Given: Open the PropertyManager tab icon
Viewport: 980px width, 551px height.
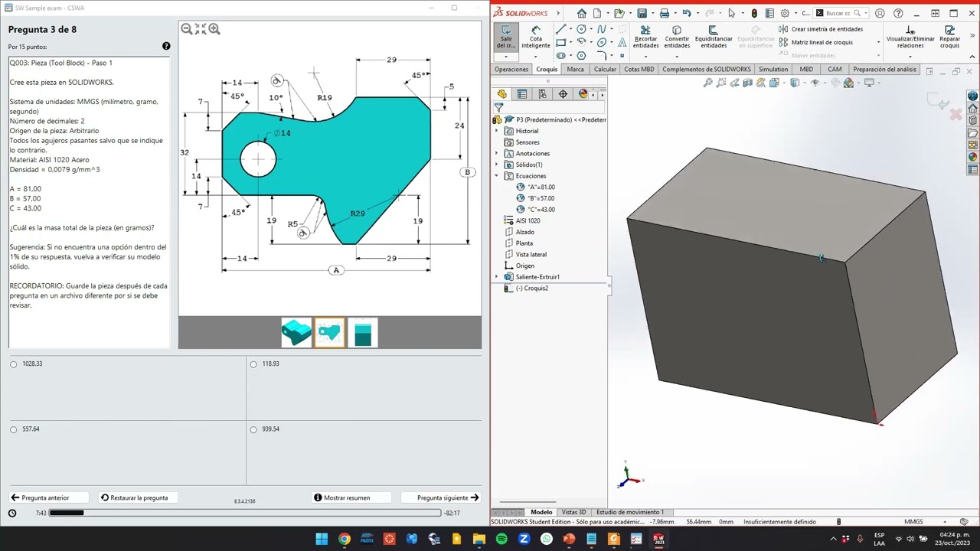Looking at the screenshot, I should tap(522, 94).
